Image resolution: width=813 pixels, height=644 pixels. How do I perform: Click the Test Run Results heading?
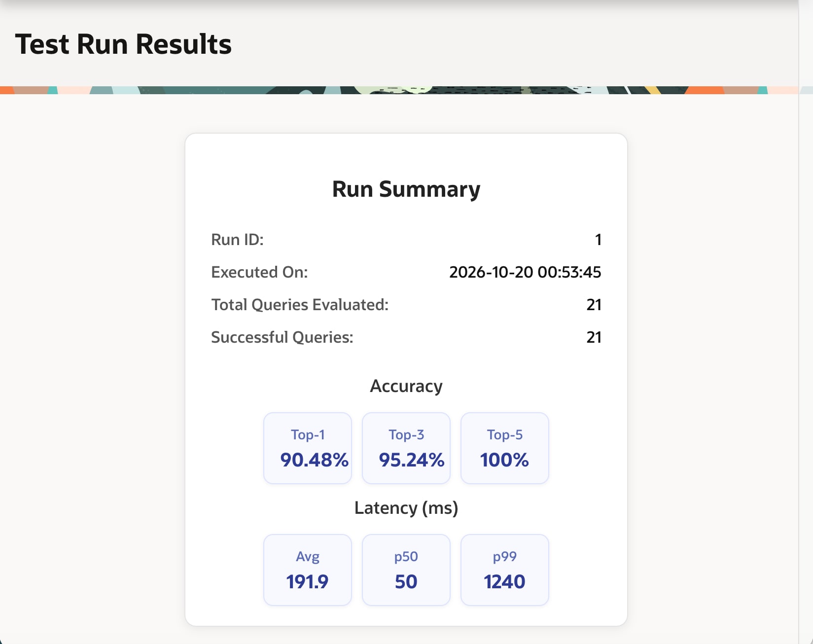pyautogui.click(x=123, y=44)
